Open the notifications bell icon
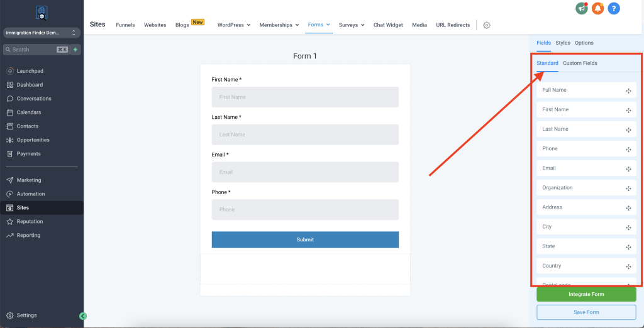Screen dimensions: 644x328 (597, 8)
